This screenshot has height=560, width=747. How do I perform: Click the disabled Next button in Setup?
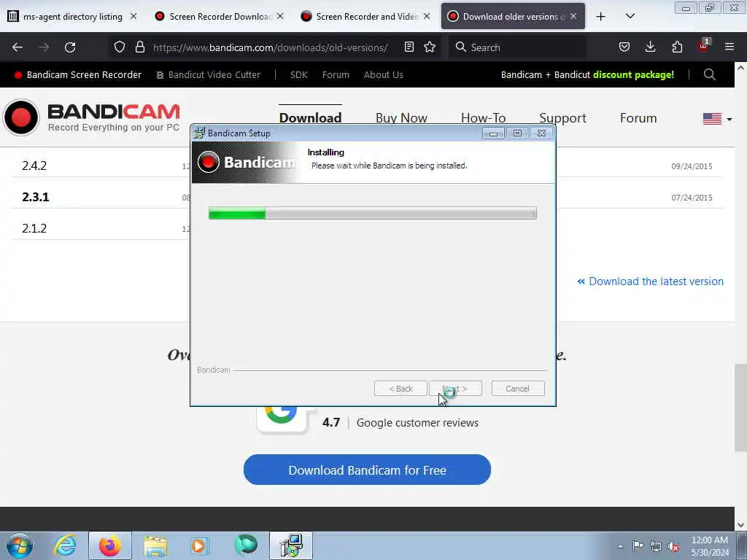pyautogui.click(x=455, y=389)
